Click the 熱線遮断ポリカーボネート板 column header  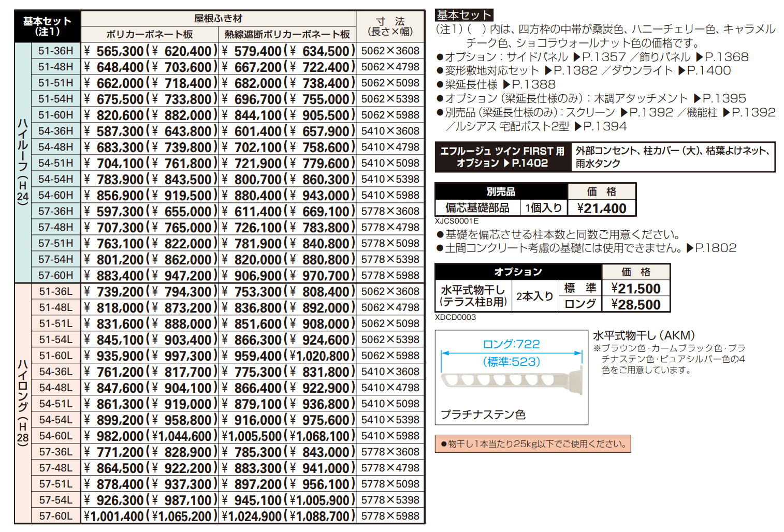pyautogui.click(x=287, y=35)
